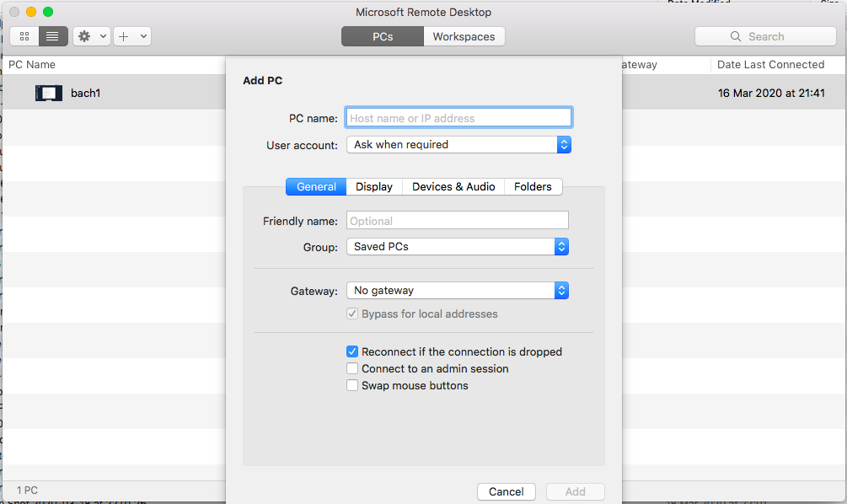Image resolution: width=847 pixels, height=504 pixels.
Task: Click the bach1 PC thumbnail icon
Action: coord(49,94)
